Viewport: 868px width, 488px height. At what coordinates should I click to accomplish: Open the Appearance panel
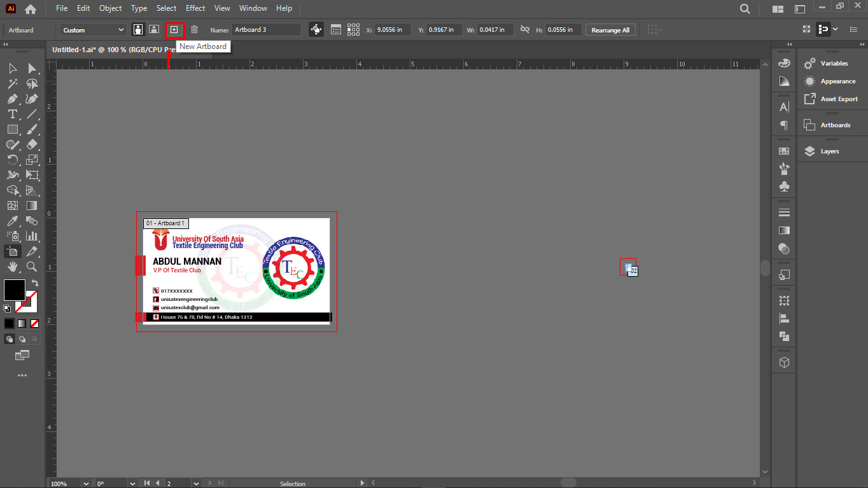(x=831, y=81)
